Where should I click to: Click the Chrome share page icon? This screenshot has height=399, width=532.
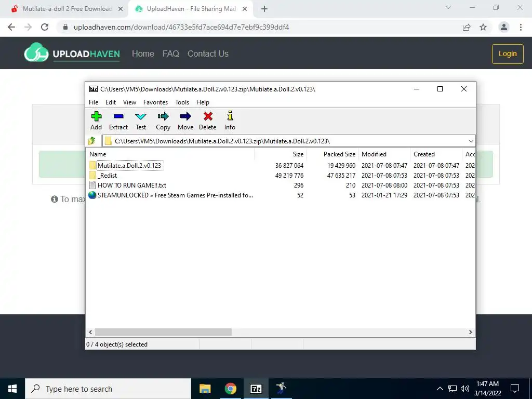click(x=467, y=27)
